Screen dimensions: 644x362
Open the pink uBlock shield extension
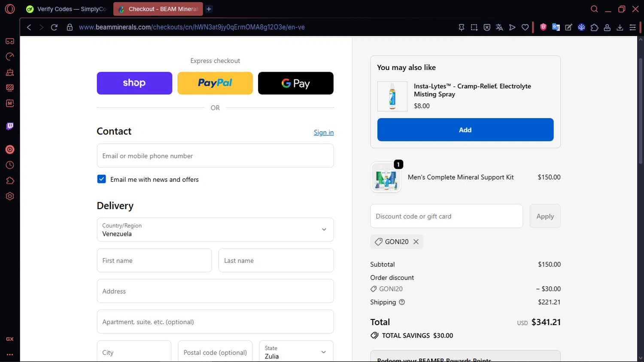pyautogui.click(x=543, y=27)
